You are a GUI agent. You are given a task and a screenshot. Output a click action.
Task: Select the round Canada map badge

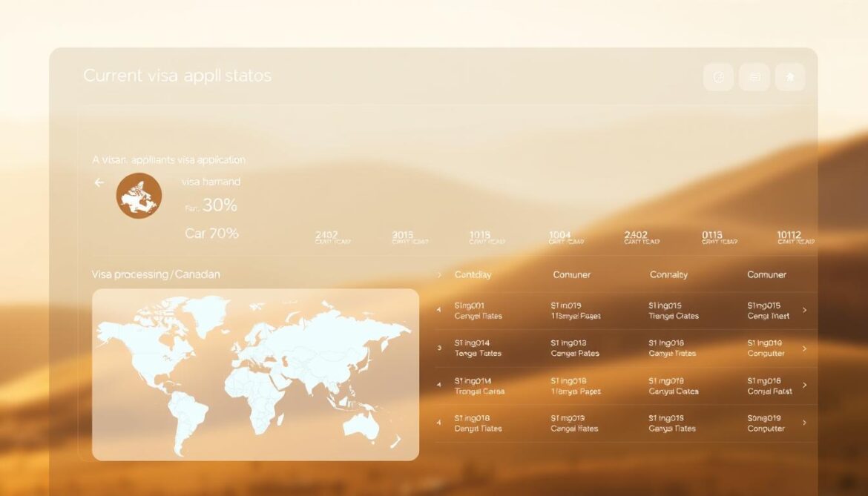pyautogui.click(x=139, y=196)
